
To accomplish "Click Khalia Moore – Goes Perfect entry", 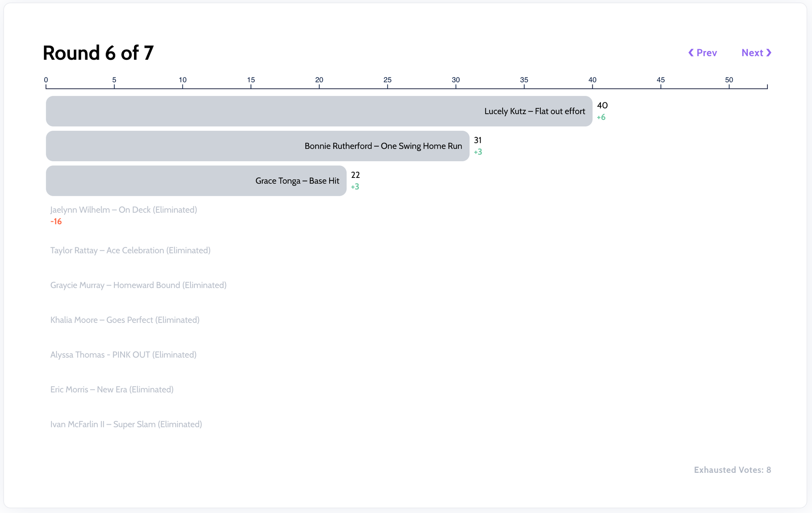I will (125, 320).
